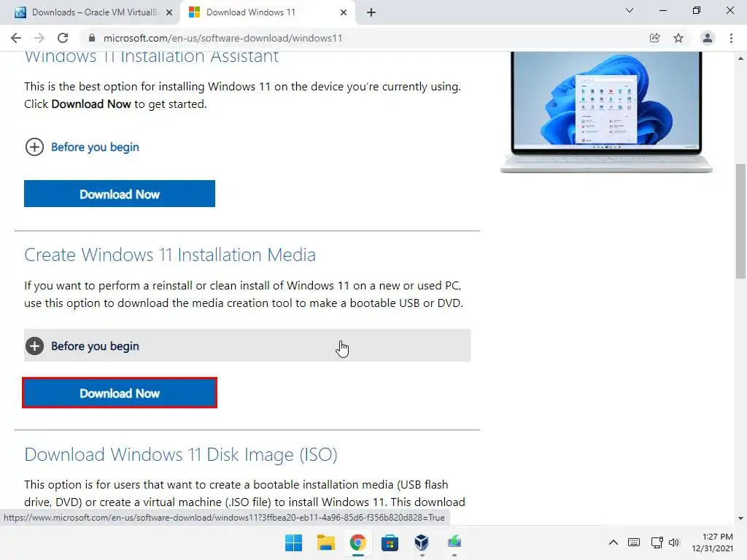747x560 pixels.
Task: Open the Windows Start menu
Action: [x=293, y=542]
